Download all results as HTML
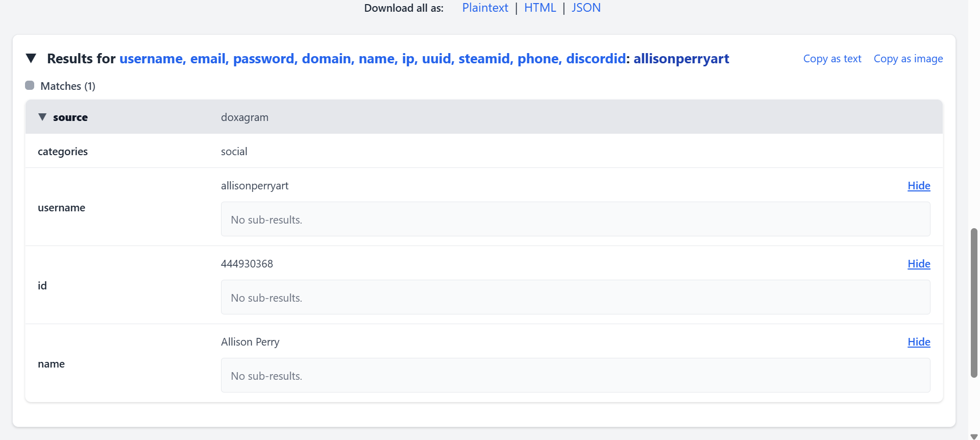This screenshot has width=980, height=440. pos(540,8)
